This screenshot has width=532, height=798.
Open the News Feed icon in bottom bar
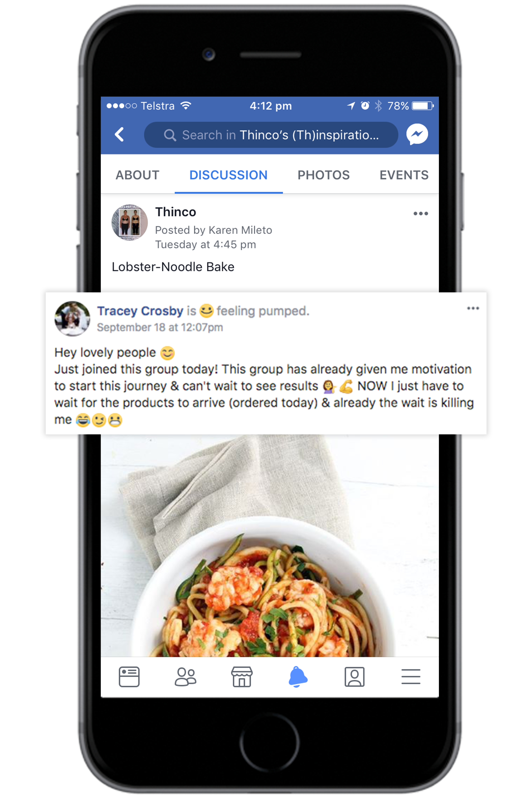point(129,676)
